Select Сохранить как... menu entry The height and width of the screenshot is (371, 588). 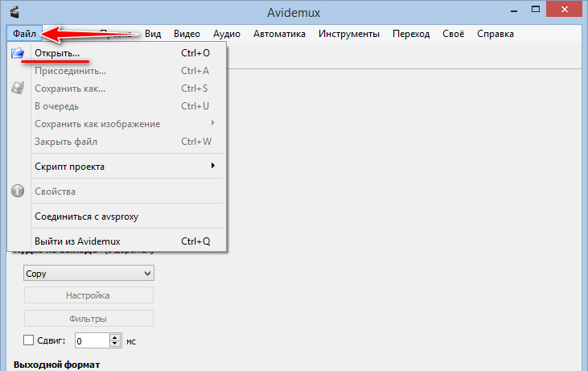117,89
